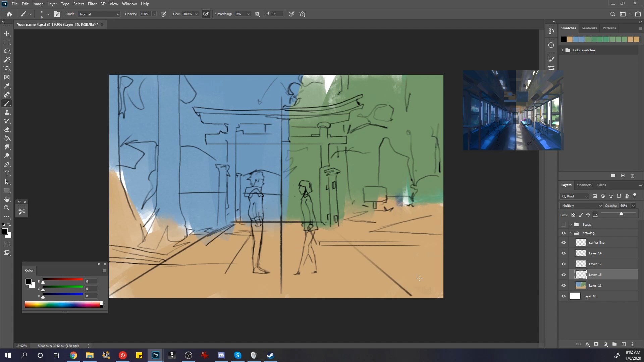This screenshot has width=644, height=362.
Task: Expand the Color swatches folder
Action: pyautogui.click(x=562, y=50)
